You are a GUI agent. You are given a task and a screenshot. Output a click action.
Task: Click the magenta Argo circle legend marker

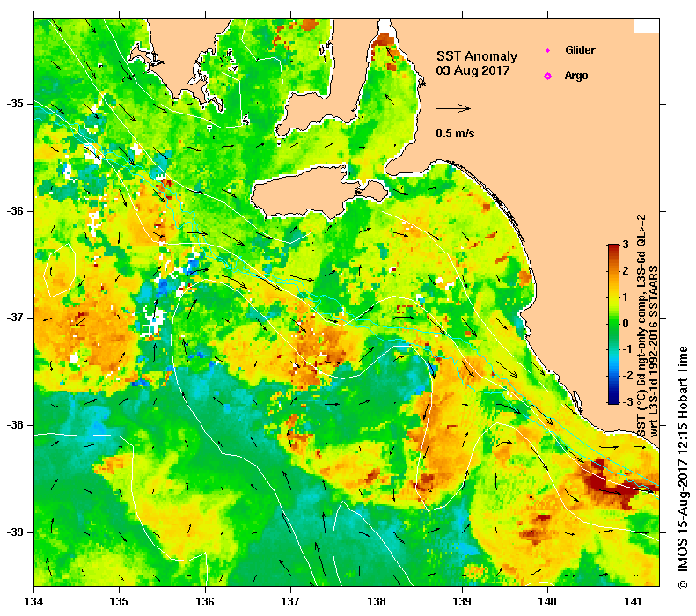click(x=548, y=76)
